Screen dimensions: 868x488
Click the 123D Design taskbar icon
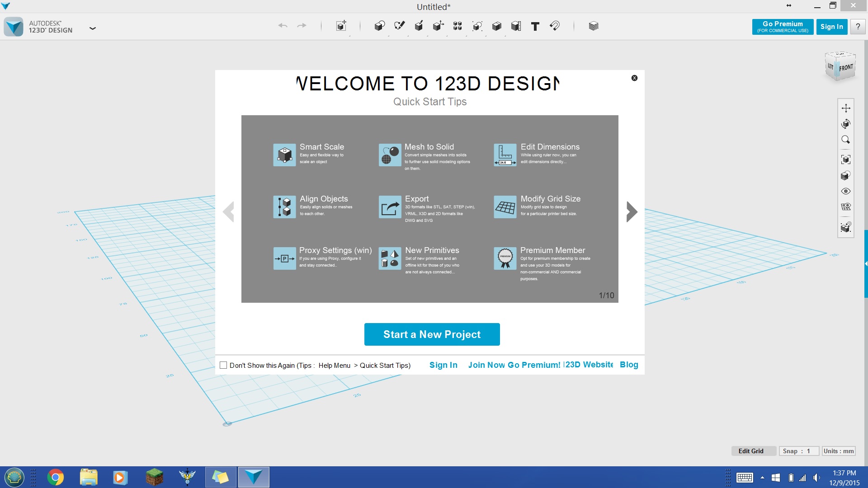(x=254, y=477)
